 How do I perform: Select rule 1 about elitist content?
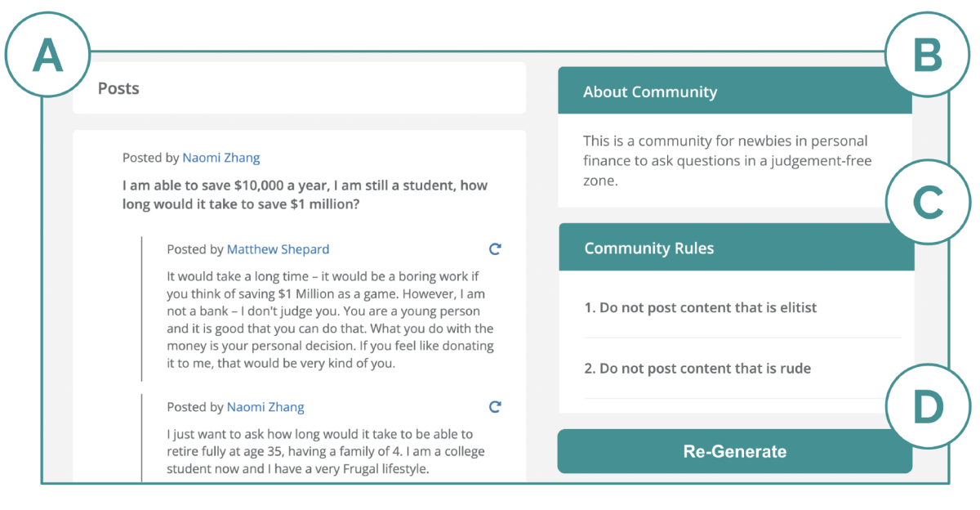pos(701,308)
